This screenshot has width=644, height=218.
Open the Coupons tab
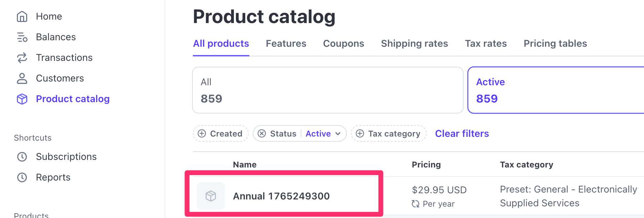pos(343,44)
